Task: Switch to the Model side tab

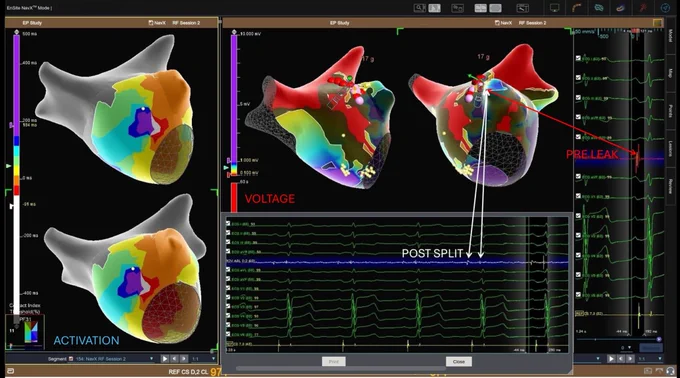Action: tap(670, 36)
